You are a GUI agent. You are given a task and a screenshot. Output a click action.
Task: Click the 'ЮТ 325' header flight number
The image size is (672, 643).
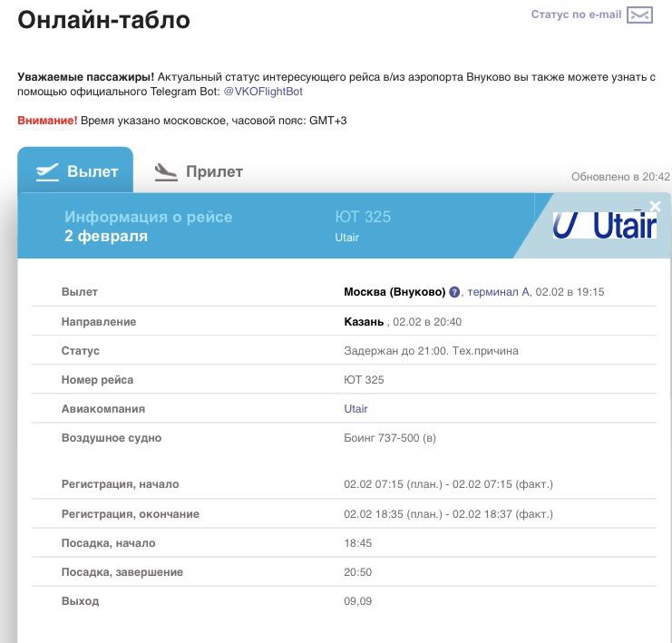pos(363,217)
